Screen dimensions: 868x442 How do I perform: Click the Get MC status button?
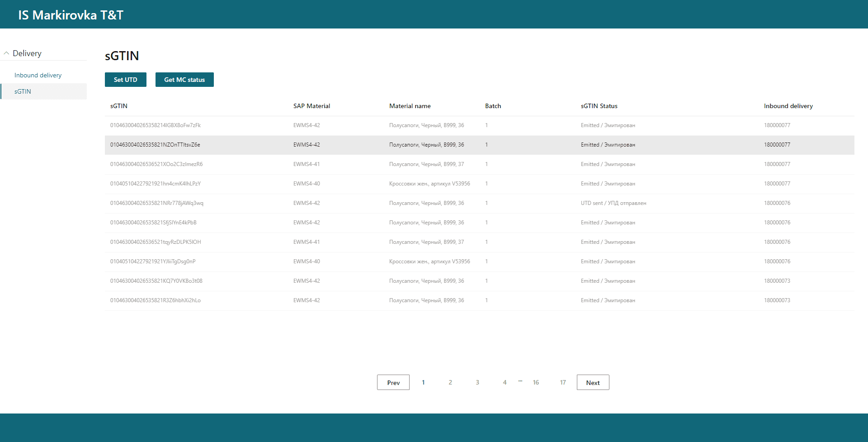pos(184,80)
